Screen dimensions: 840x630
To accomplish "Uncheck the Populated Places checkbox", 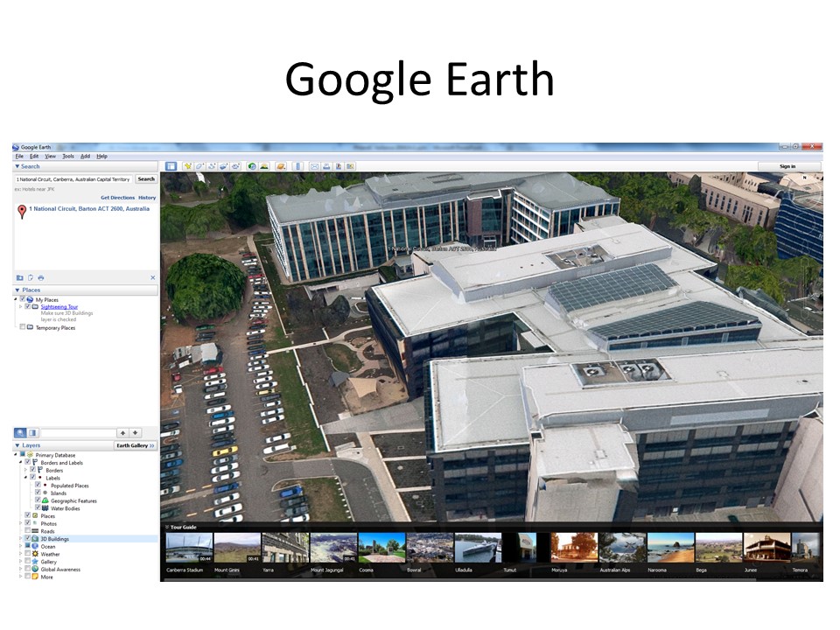I will pos(38,485).
